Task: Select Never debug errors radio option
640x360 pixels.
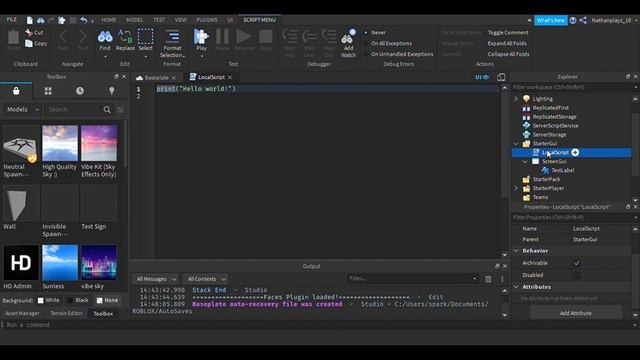Action: click(x=366, y=32)
